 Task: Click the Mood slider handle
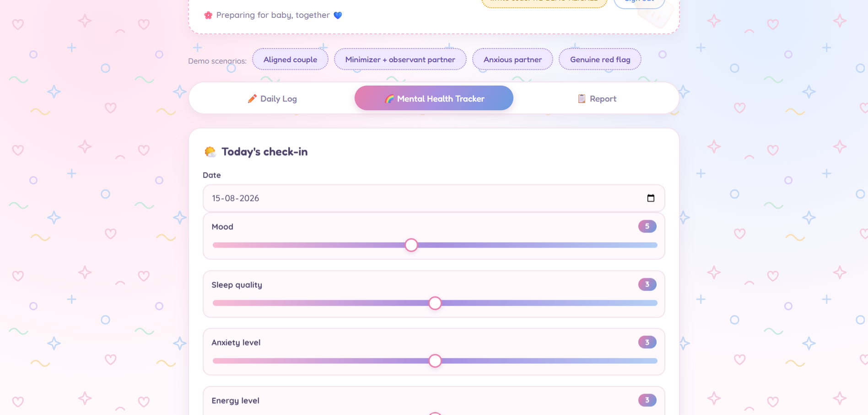[411, 245]
